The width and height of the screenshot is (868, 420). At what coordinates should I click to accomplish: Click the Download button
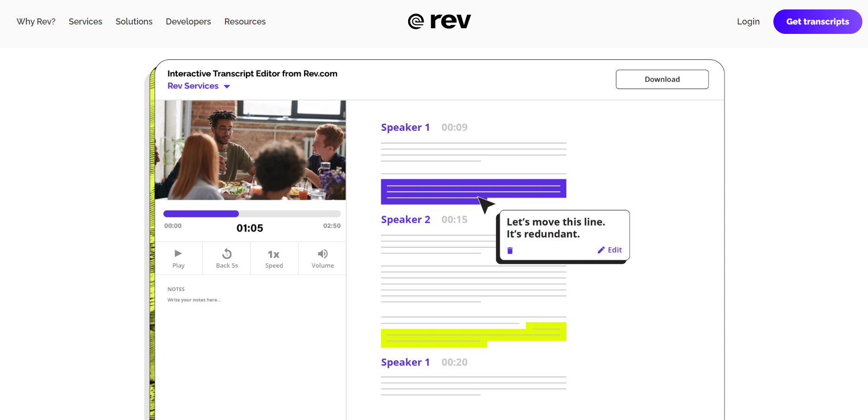coord(662,79)
